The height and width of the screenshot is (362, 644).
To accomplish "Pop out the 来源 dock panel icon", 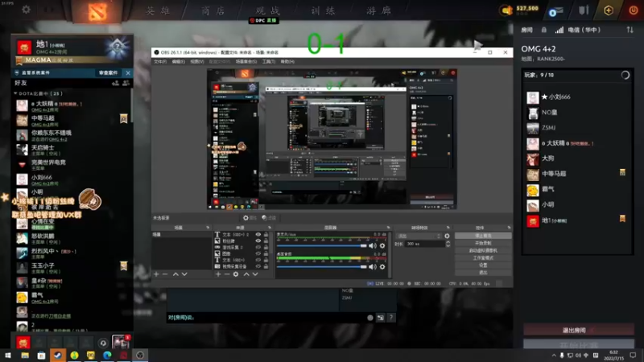I will pos(270,228).
